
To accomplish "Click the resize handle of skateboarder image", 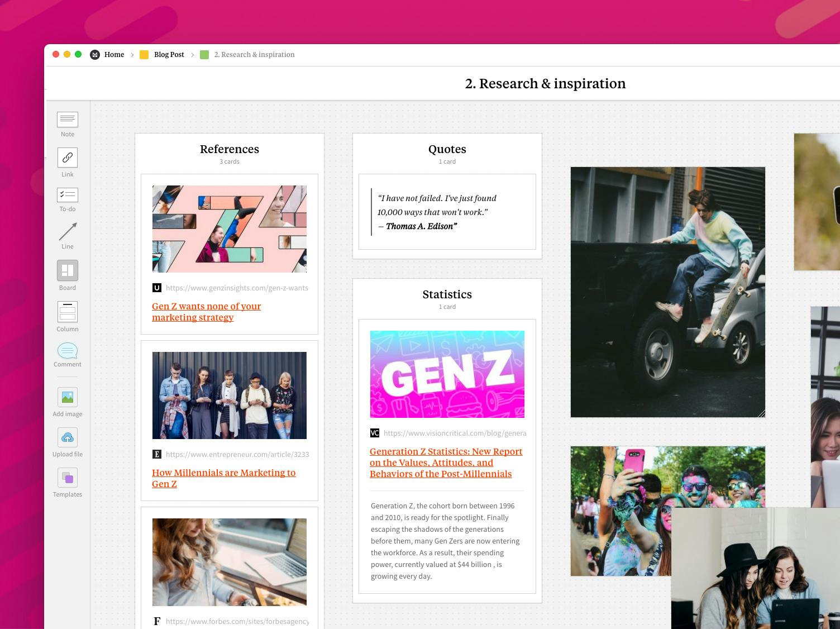I will [x=761, y=413].
